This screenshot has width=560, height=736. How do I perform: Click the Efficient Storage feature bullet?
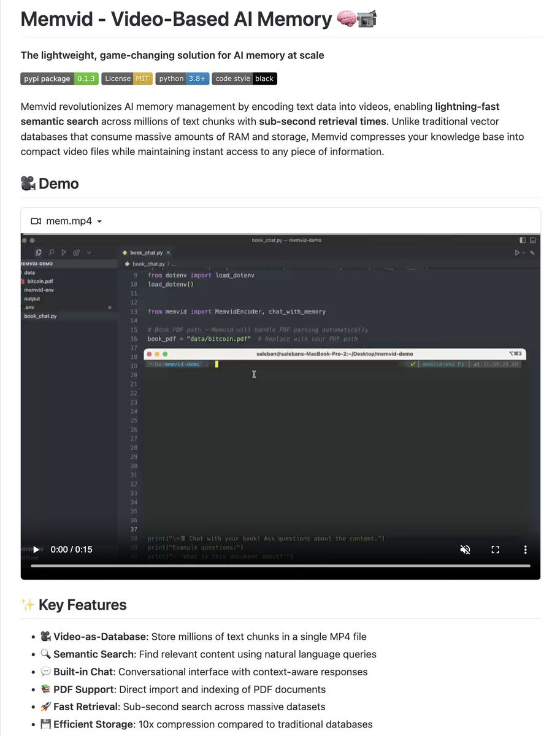pyautogui.click(x=206, y=724)
